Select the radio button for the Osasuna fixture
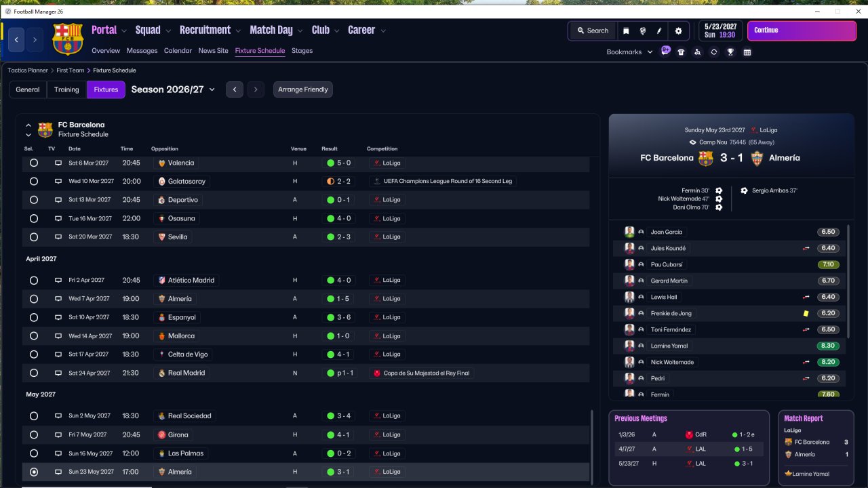Image resolution: width=868 pixels, height=488 pixels. pyautogui.click(x=34, y=218)
